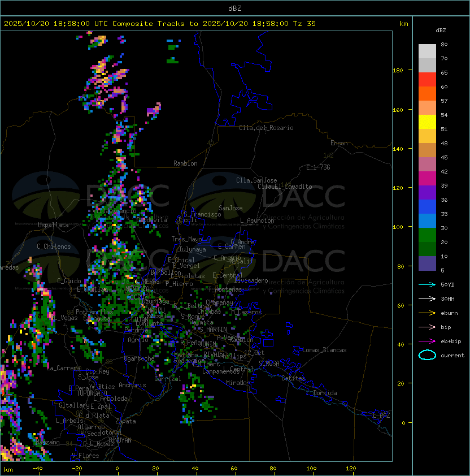The height and width of the screenshot is (476, 470).
Task: Select the purple 36–39 dBZ swatch
Action: coord(427,192)
